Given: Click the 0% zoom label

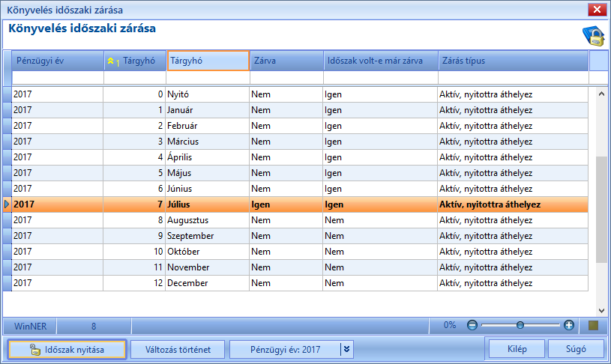Looking at the screenshot, I should pyautogui.click(x=449, y=325).
